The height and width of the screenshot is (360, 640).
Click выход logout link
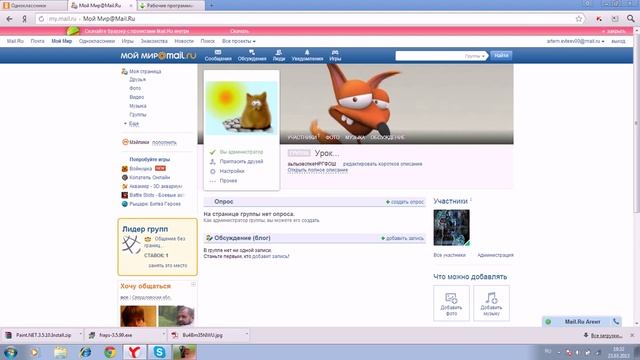click(x=618, y=41)
